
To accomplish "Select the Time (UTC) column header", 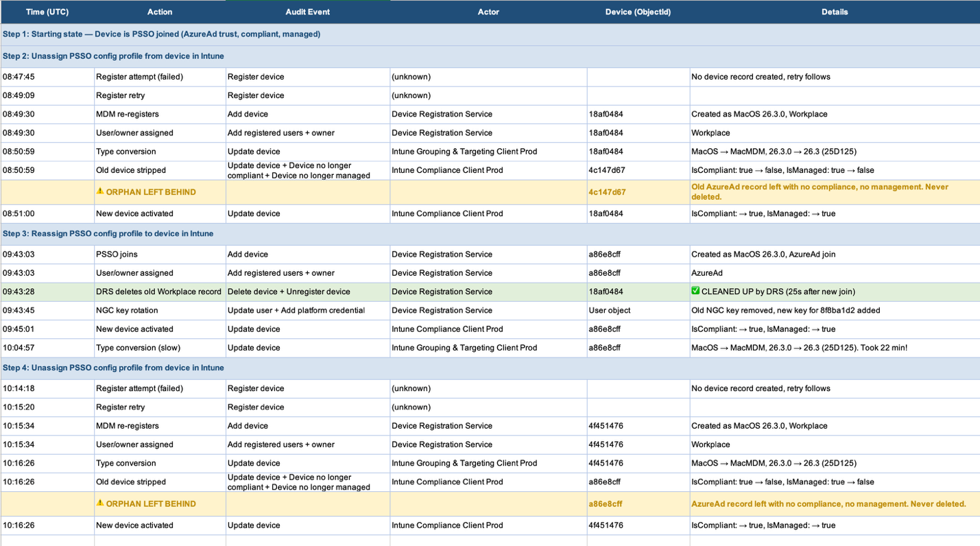I will tap(47, 12).
